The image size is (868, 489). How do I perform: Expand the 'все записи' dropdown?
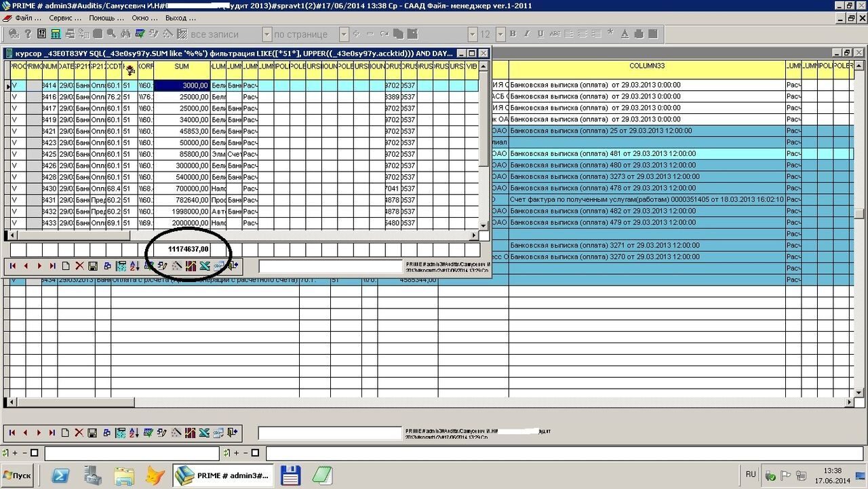pyautogui.click(x=267, y=34)
